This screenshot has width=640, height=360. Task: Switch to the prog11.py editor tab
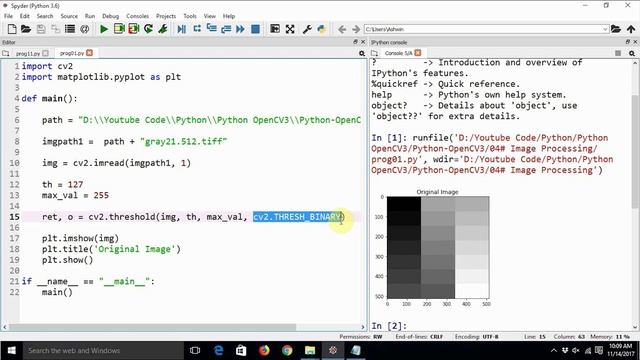coord(28,53)
